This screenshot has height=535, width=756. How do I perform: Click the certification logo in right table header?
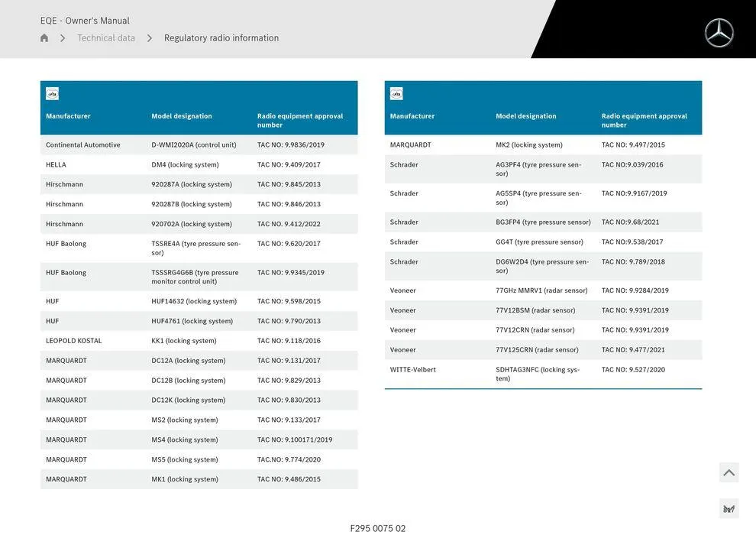(396, 94)
